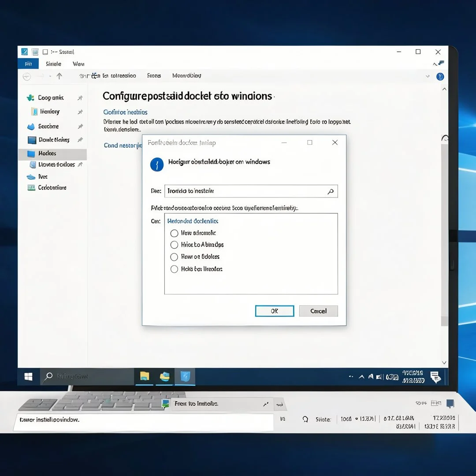Click the OK button in dialog
The width and height of the screenshot is (476, 476).
(275, 311)
